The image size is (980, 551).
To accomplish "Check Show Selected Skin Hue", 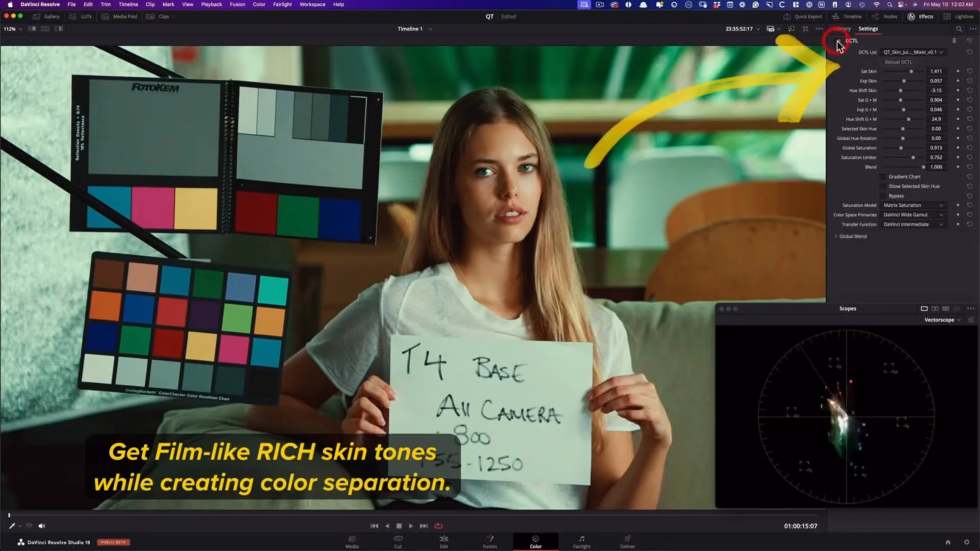I will pyautogui.click(x=883, y=186).
